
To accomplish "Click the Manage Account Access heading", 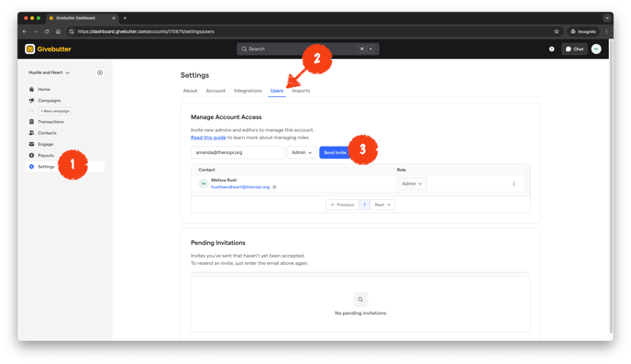I will (227, 117).
